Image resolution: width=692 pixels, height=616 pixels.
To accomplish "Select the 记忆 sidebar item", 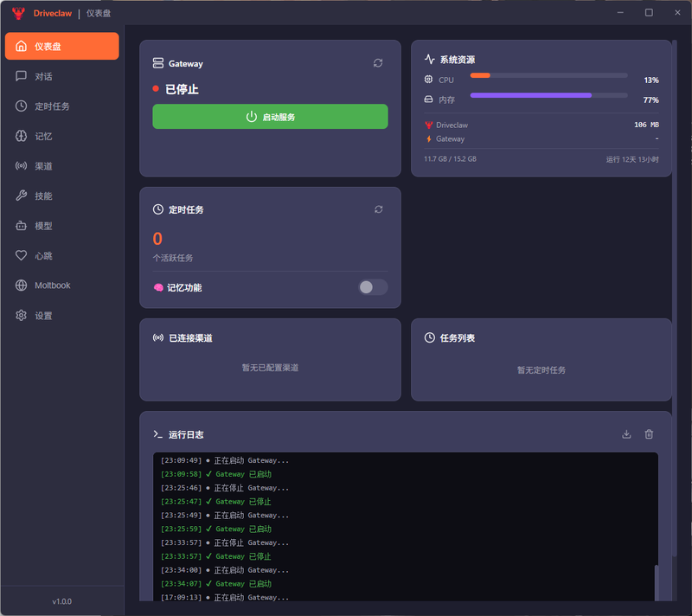I will [61, 136].
